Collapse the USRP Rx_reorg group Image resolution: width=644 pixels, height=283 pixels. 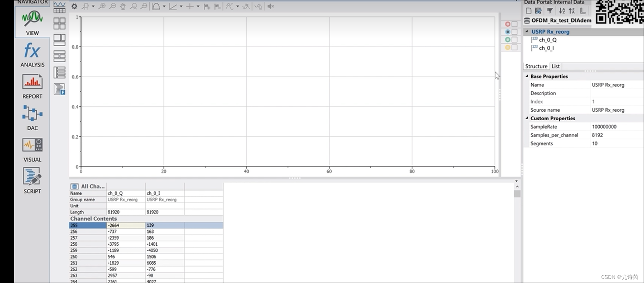click(x=527, y=32)
